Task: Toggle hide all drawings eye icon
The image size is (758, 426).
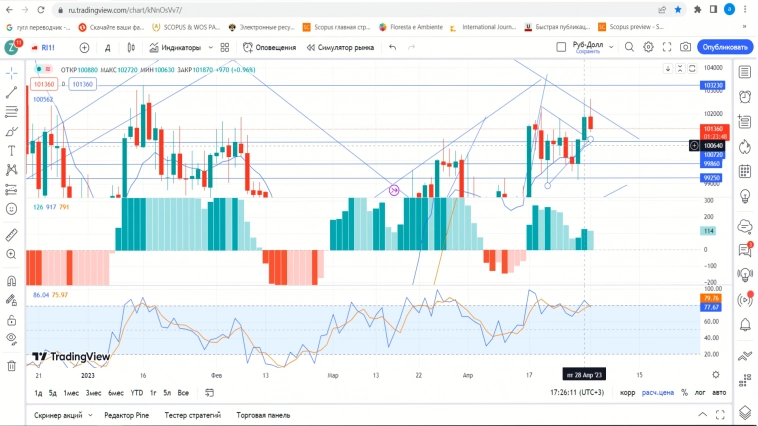Action: click(x=11, y=339)
